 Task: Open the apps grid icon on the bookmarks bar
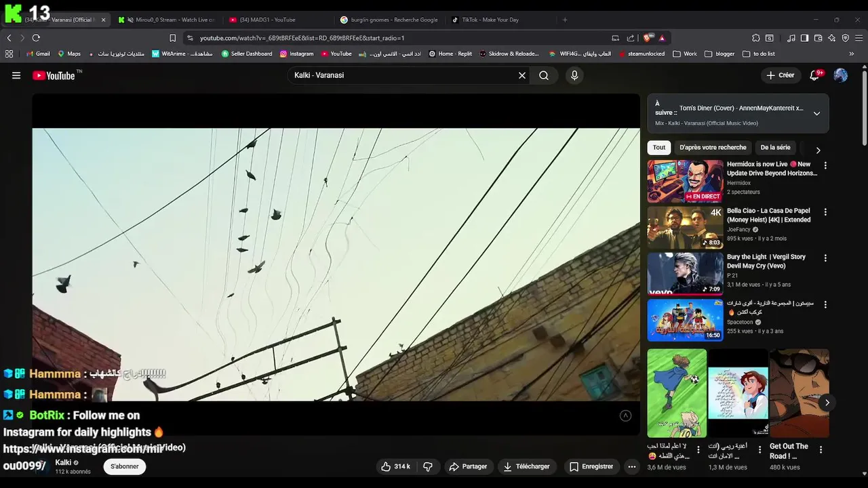pyautogui.click(x=9, y=54)
